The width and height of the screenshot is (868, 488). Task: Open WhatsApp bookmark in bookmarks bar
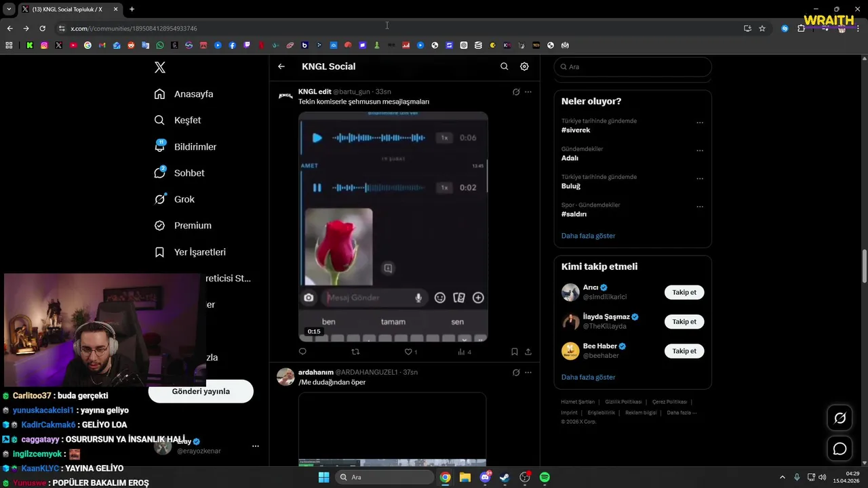[x=160, y=45]
